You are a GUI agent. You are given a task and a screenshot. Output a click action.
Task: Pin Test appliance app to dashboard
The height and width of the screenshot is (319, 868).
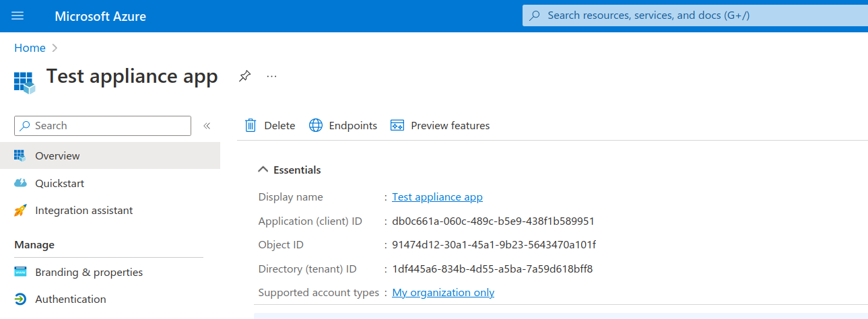pyautogui.click(x=245, y=76)
